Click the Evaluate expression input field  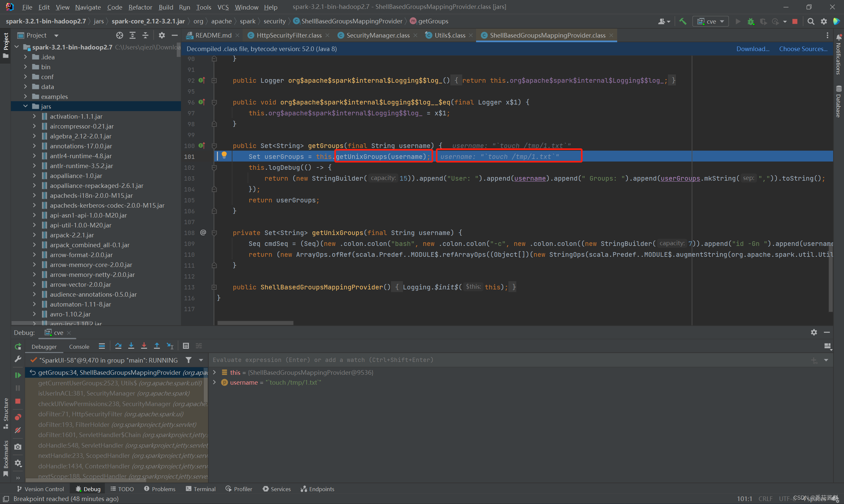tap(475, 360)
